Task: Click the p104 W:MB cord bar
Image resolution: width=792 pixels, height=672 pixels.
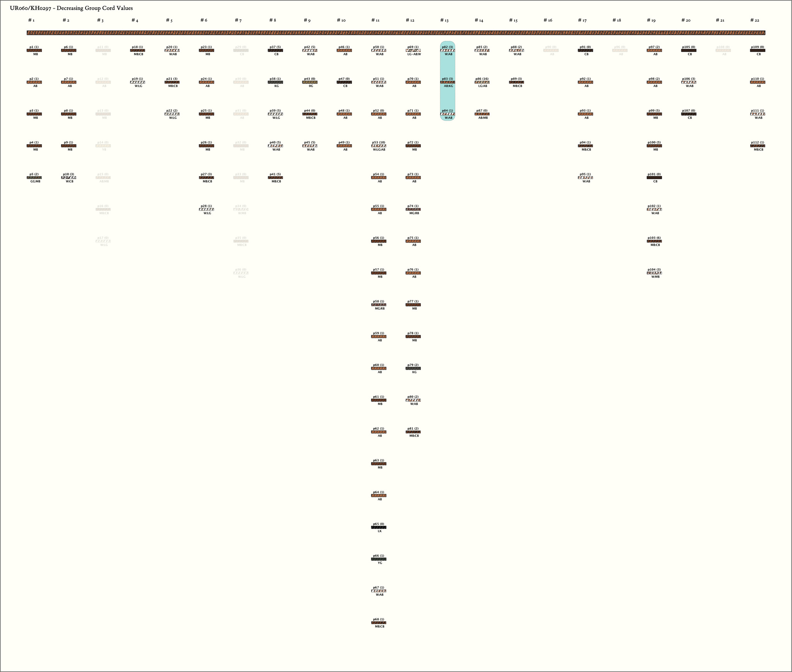Action: coord(654,273)
